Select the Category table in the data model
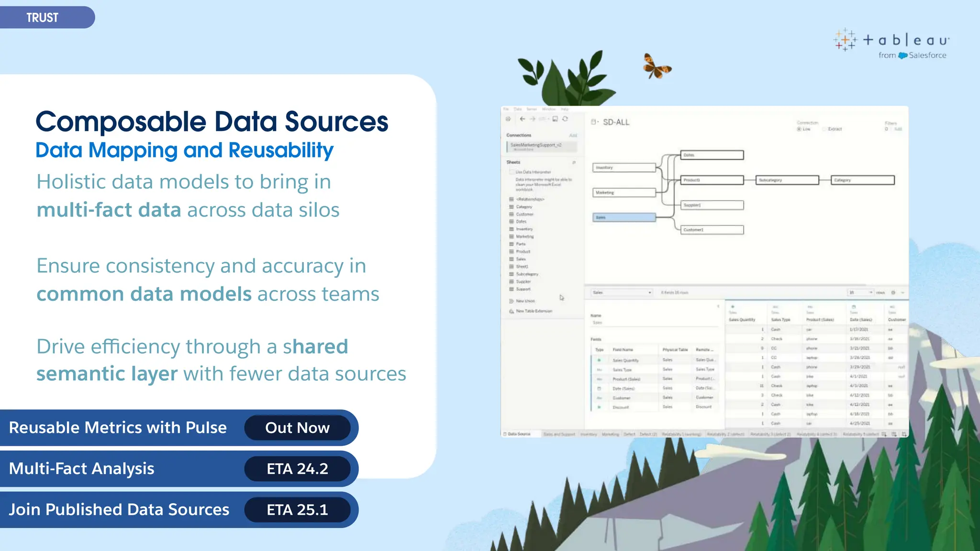Image resolution: width=980 pixels, height=551 pixels. pyautogui.click(x=862, y=180)
